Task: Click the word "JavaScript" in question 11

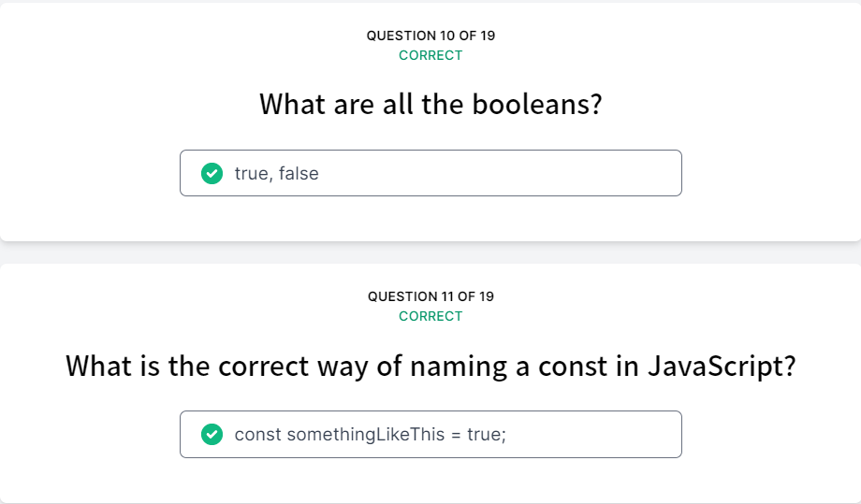Action: point(722,365)
